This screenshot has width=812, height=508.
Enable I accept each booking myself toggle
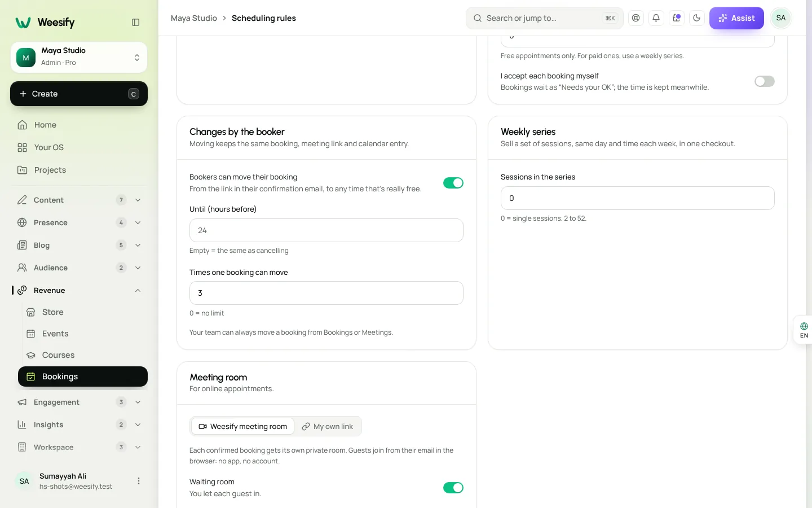(765, 81)
